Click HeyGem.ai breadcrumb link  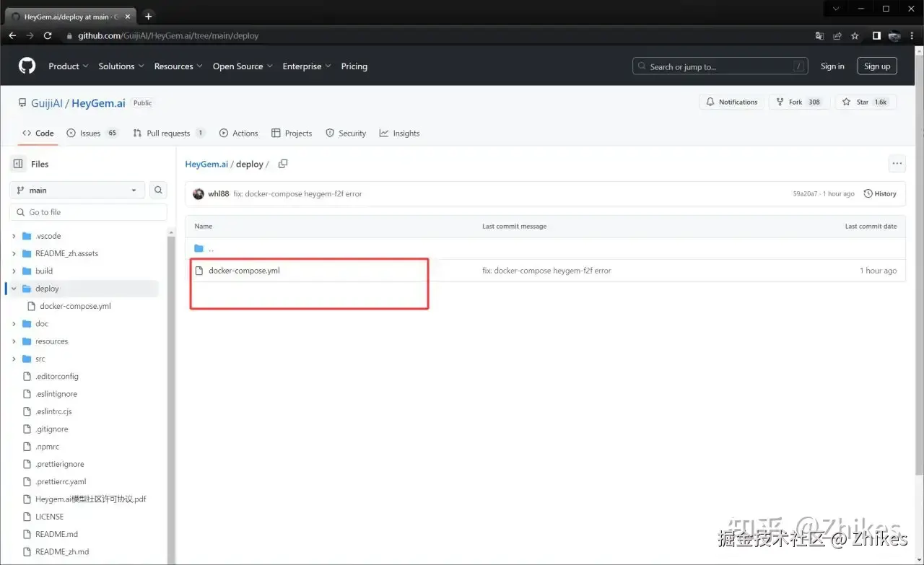point(206,164)
